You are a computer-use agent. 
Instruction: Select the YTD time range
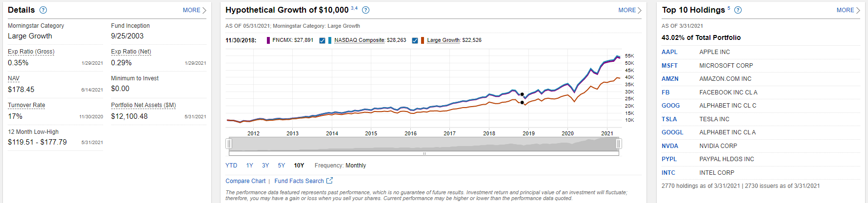click(231, 166)
